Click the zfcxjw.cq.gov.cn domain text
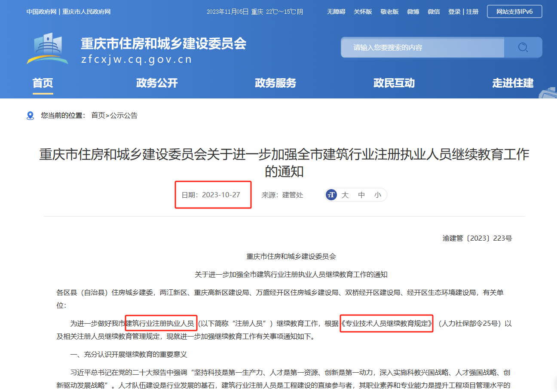 [137, 59]
